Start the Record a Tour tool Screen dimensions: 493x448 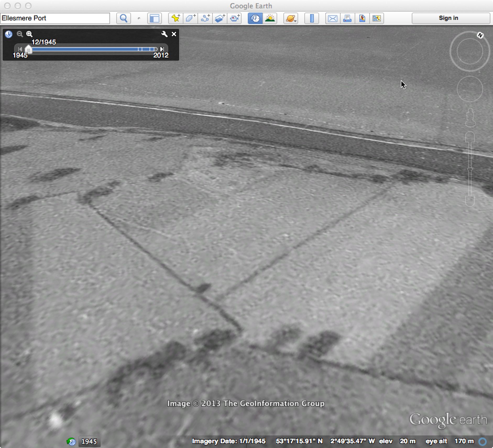coord(234,18)
